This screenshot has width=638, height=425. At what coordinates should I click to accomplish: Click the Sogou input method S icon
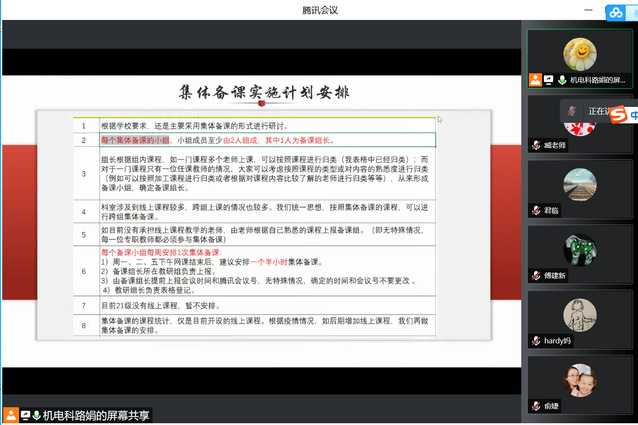(618, 114)
